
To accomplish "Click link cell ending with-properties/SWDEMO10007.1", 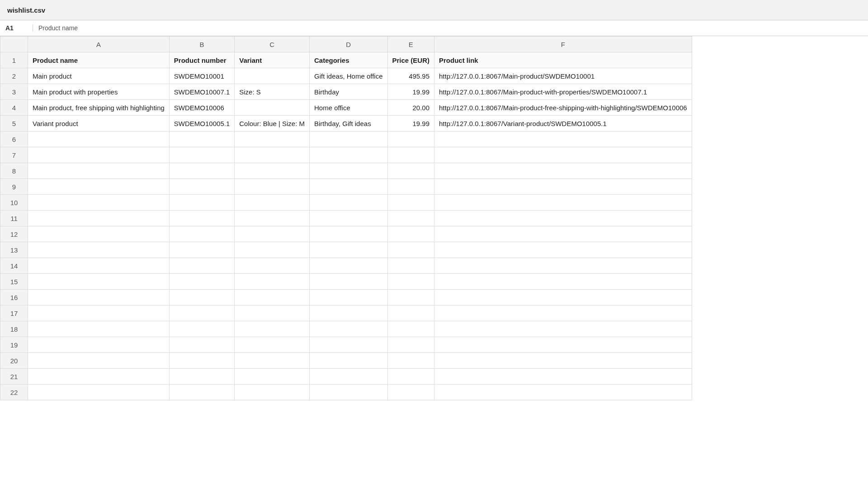I will pyautogui.click(x=563, y=92).
